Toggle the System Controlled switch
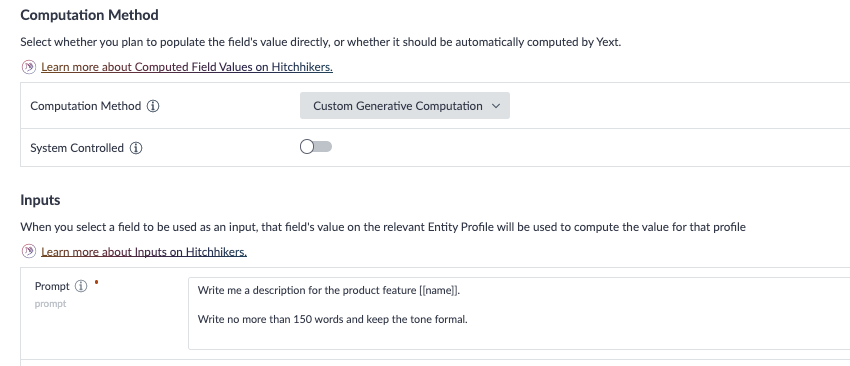Screen dimensions: 850x366 (x=316, y=147)
